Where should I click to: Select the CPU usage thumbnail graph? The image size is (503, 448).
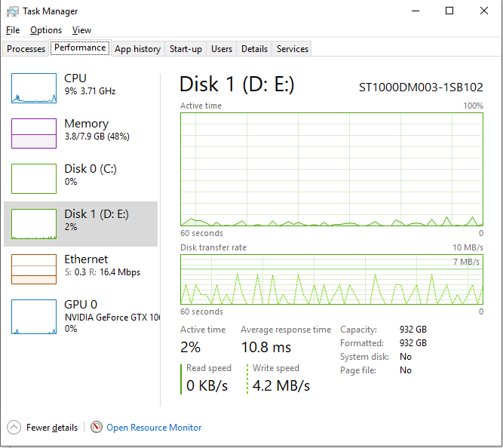[x=34, y=88]
